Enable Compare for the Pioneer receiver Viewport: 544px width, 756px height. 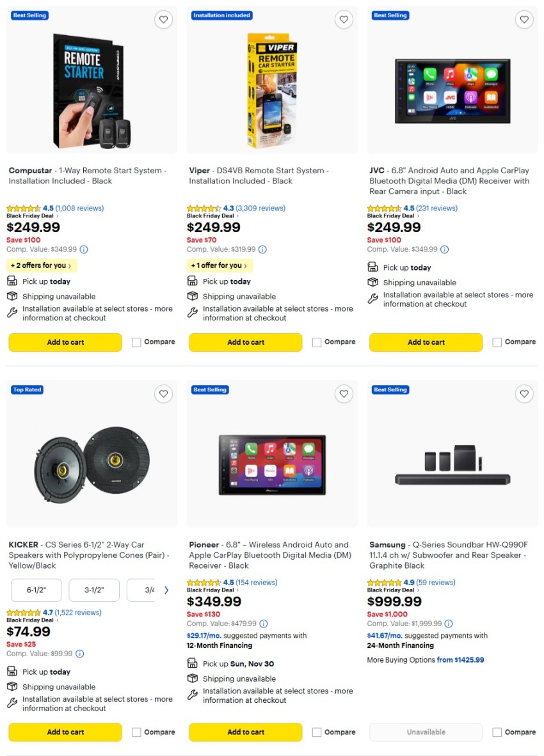(x=317, y=732)
